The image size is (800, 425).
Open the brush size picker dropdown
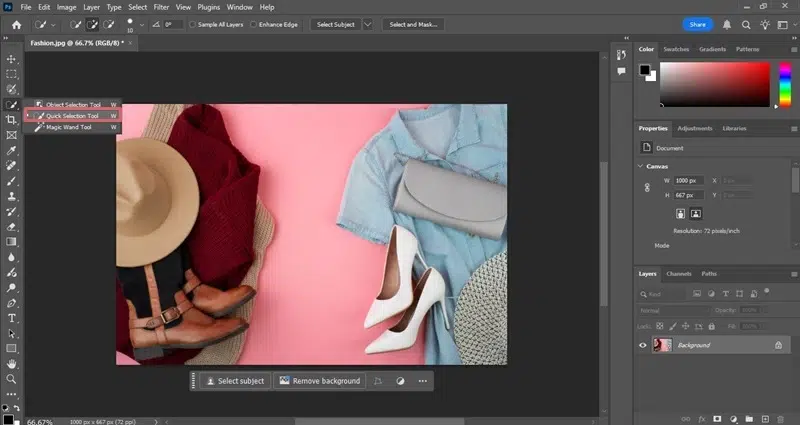141,25
